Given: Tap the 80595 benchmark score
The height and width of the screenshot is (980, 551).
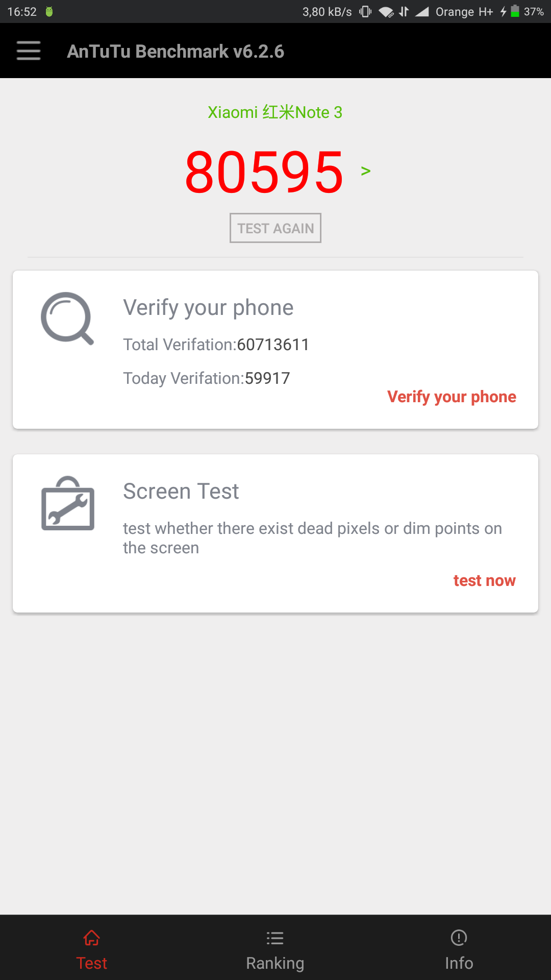Looking at the screenshot, I should 264,172.
